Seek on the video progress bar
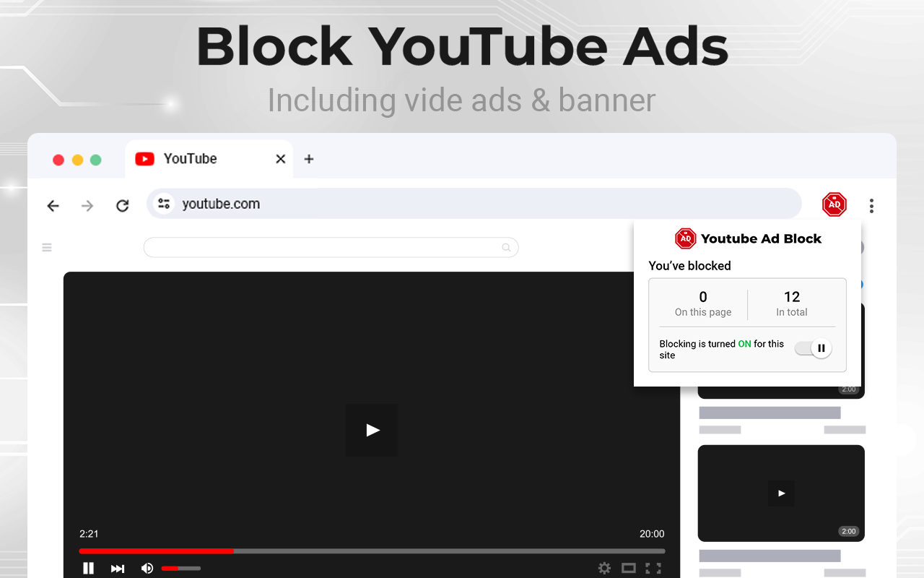The width and height of the screenshot is (924, 578). point(372,551)
